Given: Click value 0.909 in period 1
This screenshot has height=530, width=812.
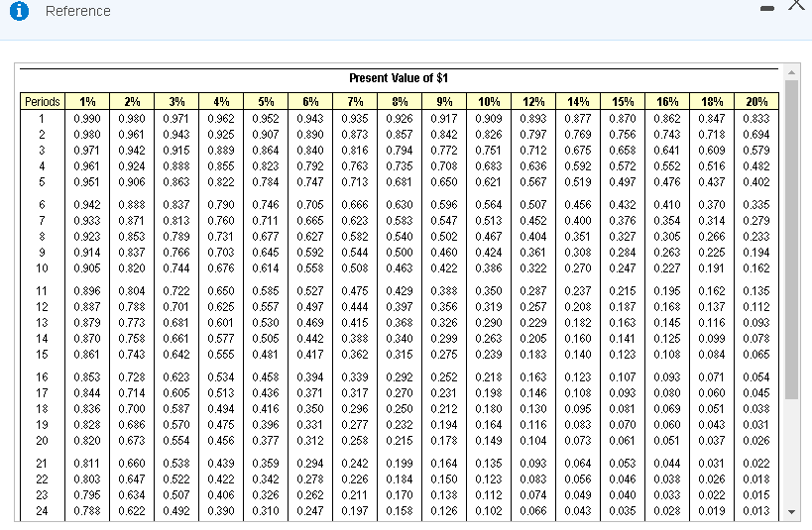Looking at the screenshot, I should (x=489, y=119).
